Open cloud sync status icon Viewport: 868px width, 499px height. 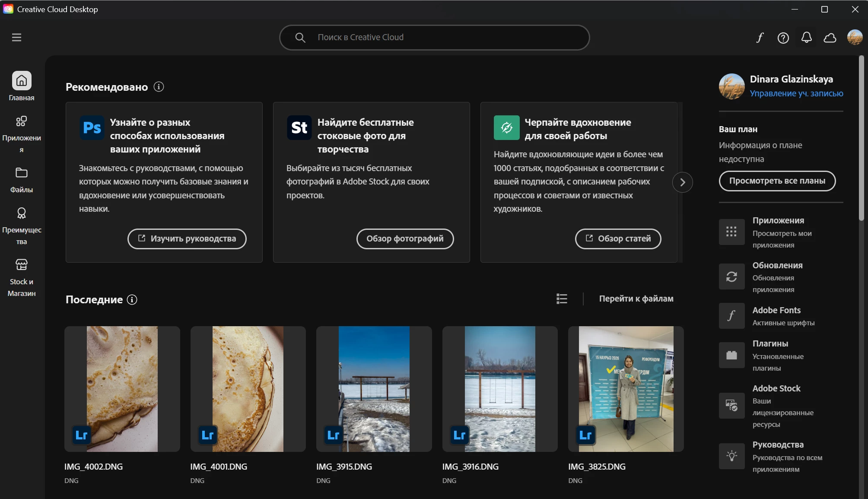[x=830, y=38]
